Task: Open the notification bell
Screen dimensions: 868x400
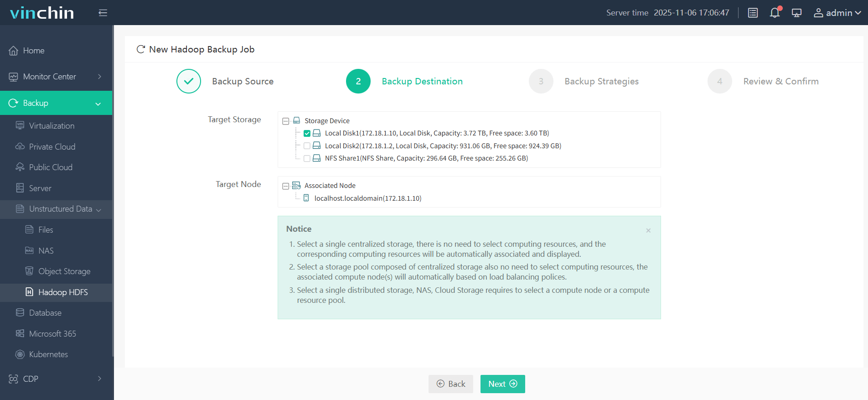Action: (x=775, y=13)
